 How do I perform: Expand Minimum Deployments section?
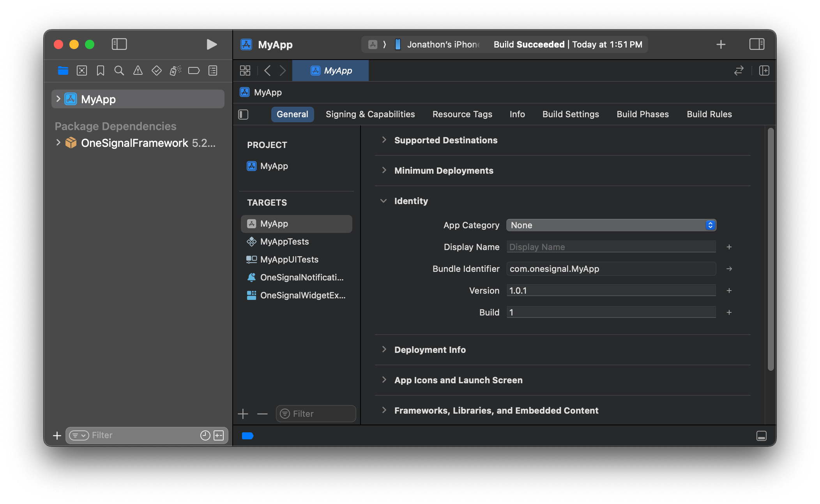[384, 170]
